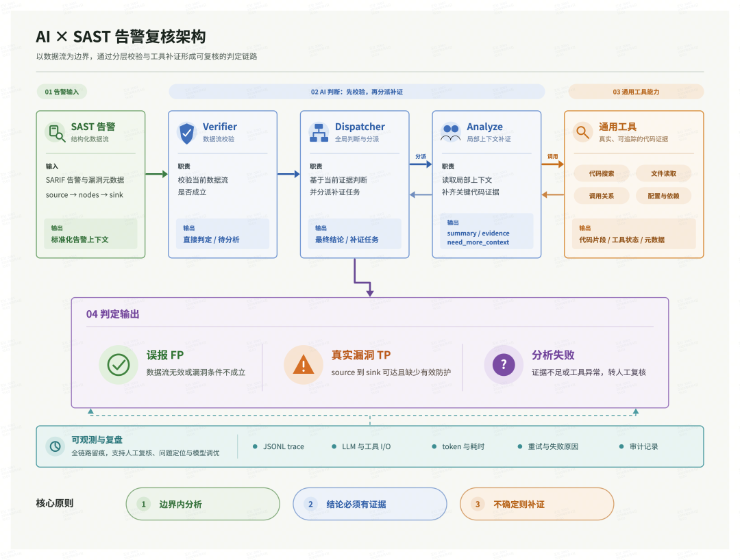Click the 核心原则 label
This screenshot has width=740, height=560.
pos(55,503)
